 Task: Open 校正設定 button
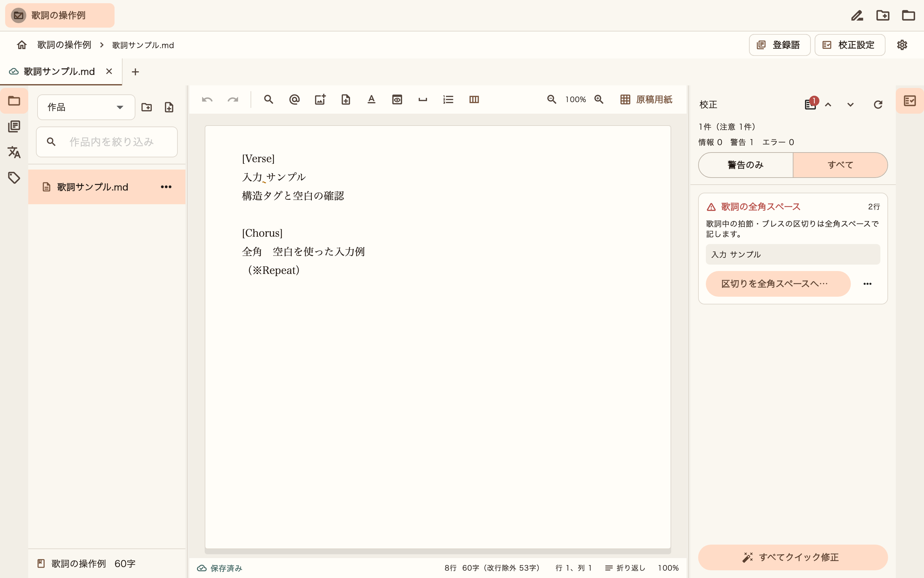point(850,45)
